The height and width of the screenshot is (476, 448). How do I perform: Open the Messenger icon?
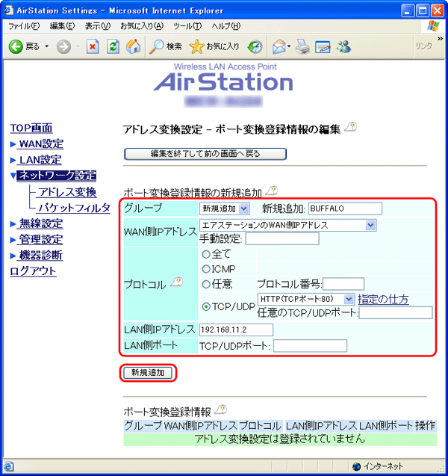(343, 47)
